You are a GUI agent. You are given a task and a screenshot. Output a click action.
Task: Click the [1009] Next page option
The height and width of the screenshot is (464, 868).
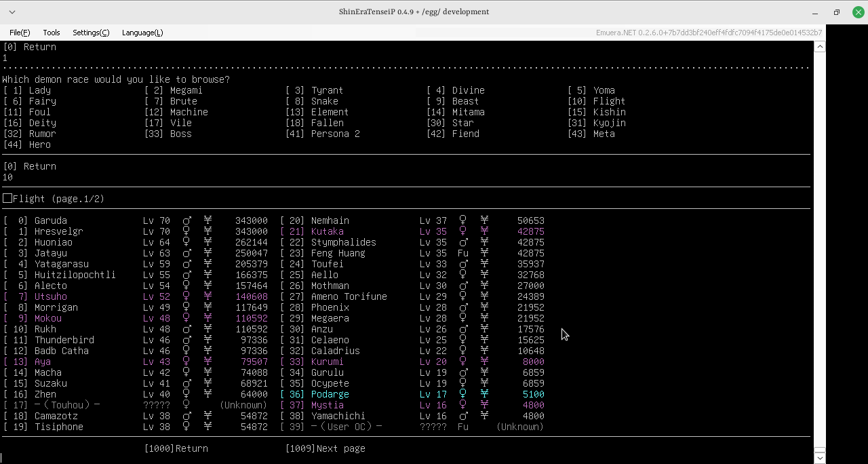[x=325, y=448]
